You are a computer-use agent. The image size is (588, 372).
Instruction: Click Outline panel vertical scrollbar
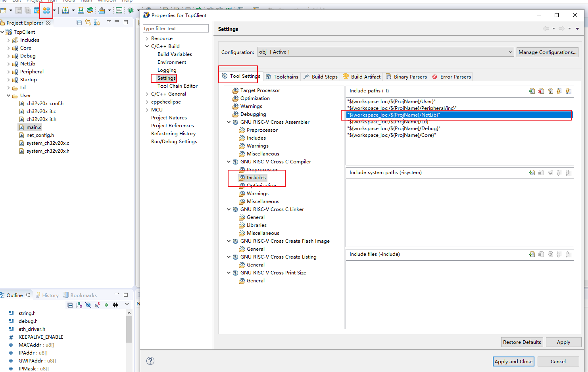coord(129,328)
